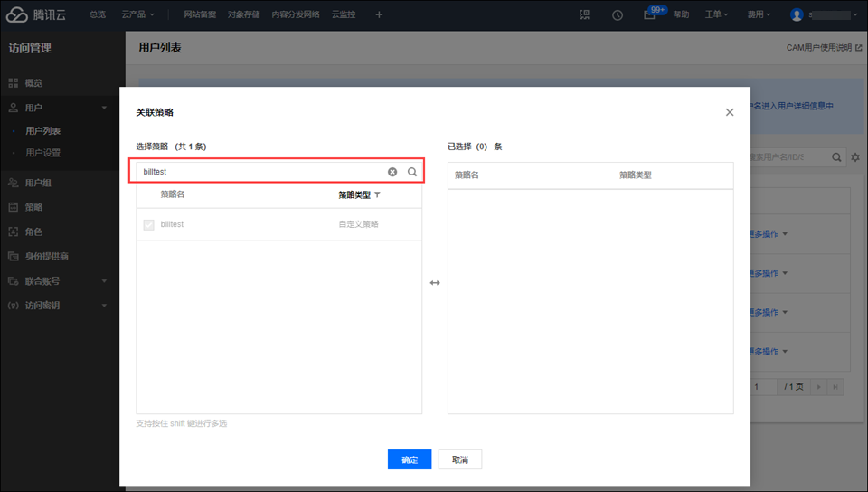Click the 确定 confirm button
Image resolution: width=868 pixels, height=492 pixels.
[410, 459]
